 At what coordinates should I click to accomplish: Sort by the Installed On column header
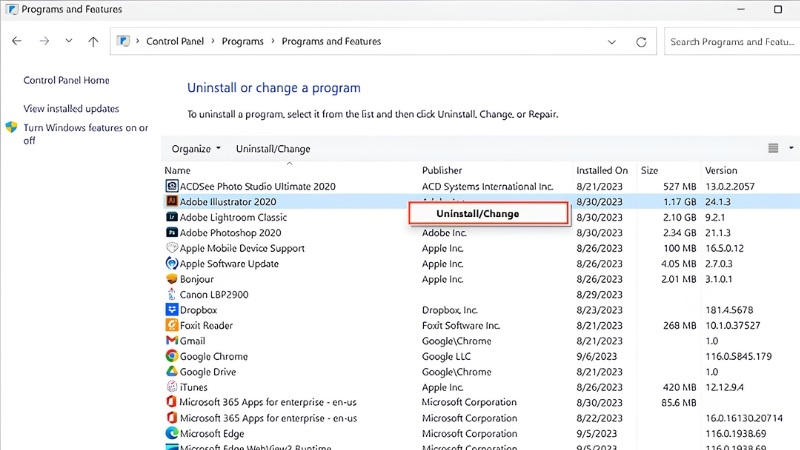click(602, 170)
